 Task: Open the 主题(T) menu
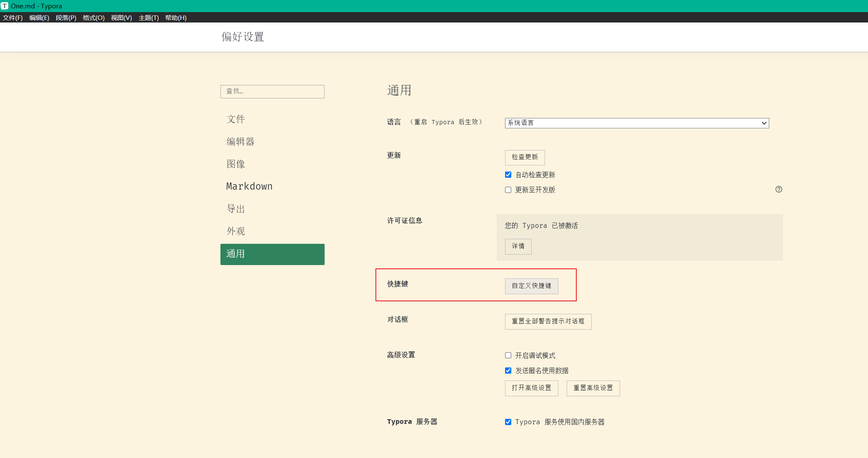148,18
